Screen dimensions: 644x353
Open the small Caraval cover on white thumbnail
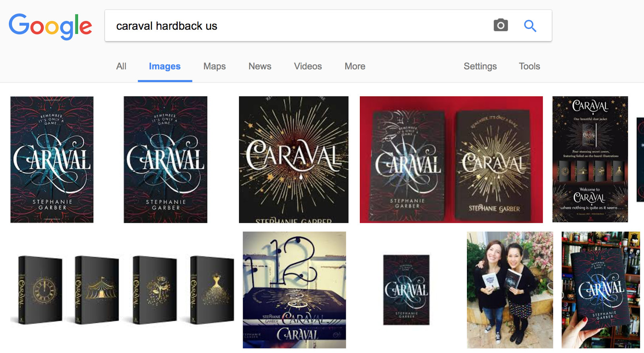406,290
